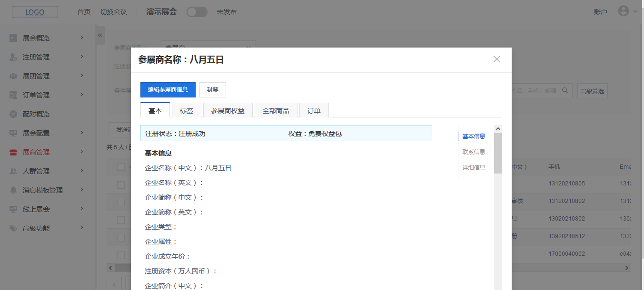Viewport: 644px width, 290px height.
Task: Click the 展会概览 sidebar icon
Action: tap(13, 38)
